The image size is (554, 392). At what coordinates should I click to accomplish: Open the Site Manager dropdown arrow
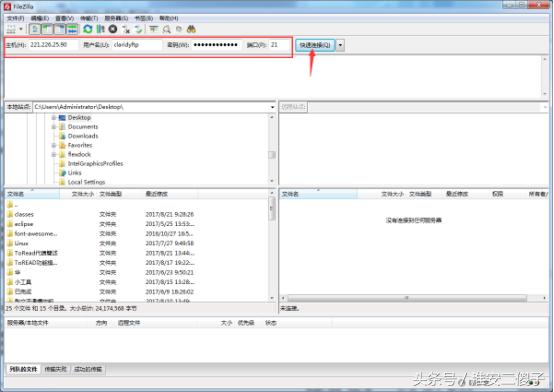click(x=21, y=29)
